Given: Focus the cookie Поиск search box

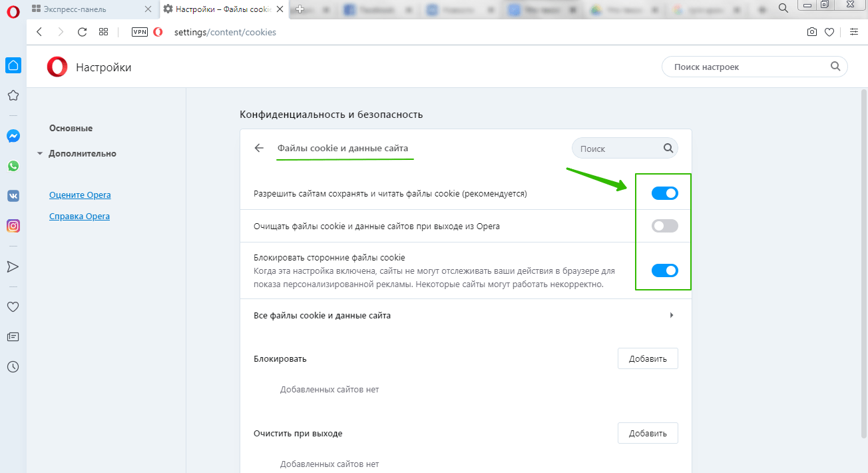Looking at the screenshot, I should pos(624,149).
